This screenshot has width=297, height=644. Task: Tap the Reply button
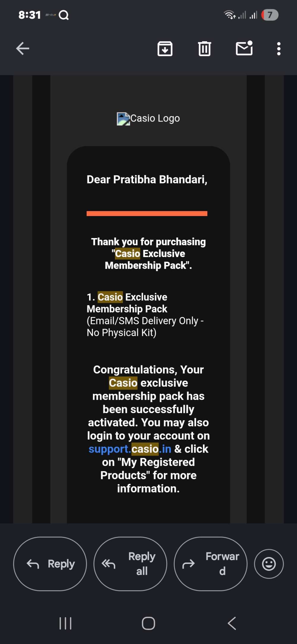point(50,564)
